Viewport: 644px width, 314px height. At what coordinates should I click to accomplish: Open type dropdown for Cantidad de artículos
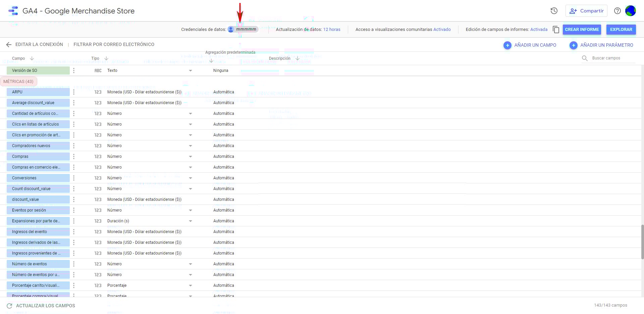coord(191,114)
